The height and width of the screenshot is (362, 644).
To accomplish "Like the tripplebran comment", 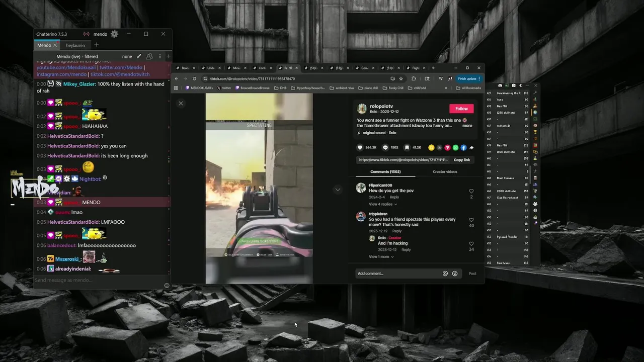I will (x=471, y=220).
